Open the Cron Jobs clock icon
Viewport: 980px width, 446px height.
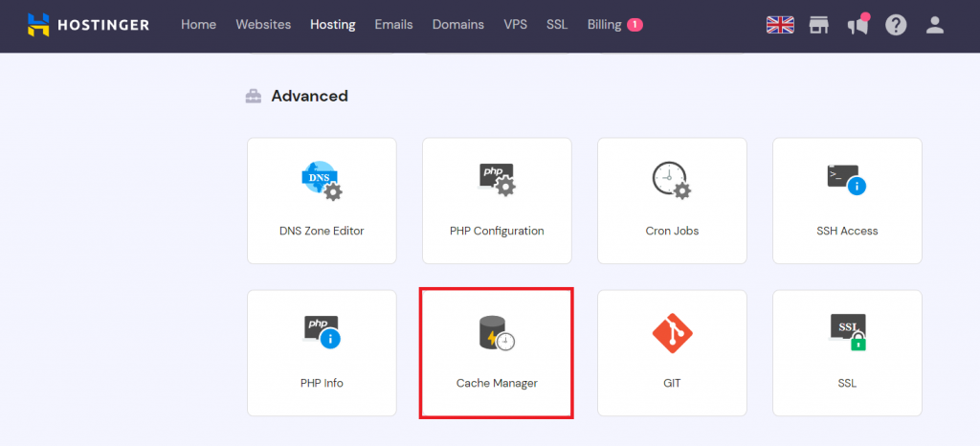click(671, 180)
